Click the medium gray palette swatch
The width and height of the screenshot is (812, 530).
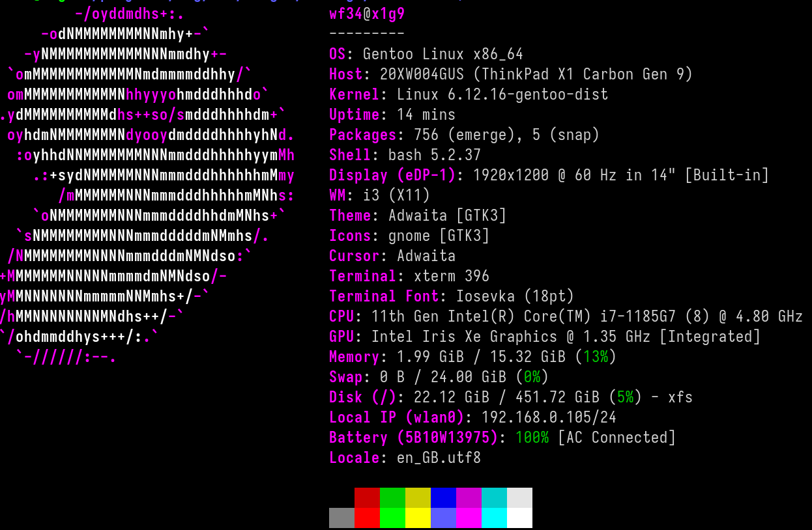click(x=341, y=518)
